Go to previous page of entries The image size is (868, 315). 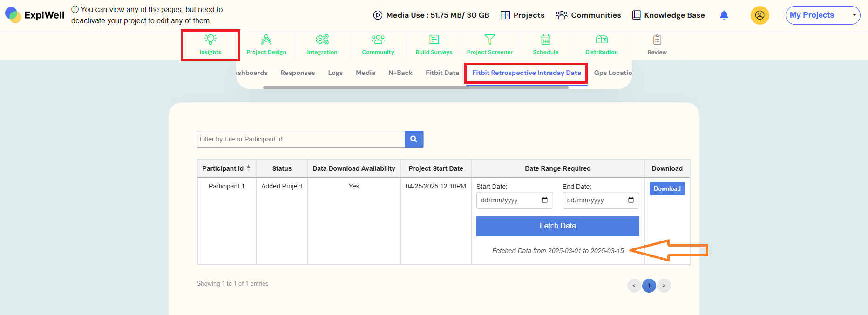[634, 286]
